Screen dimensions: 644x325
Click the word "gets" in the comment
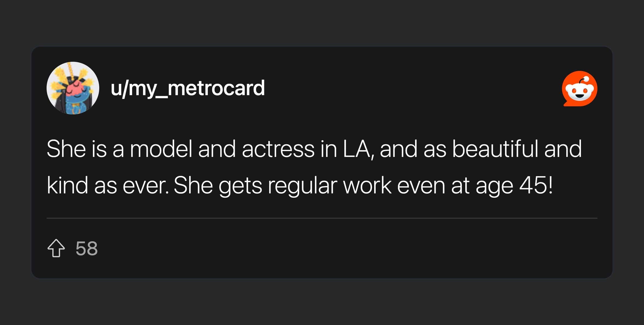point(240,186)
